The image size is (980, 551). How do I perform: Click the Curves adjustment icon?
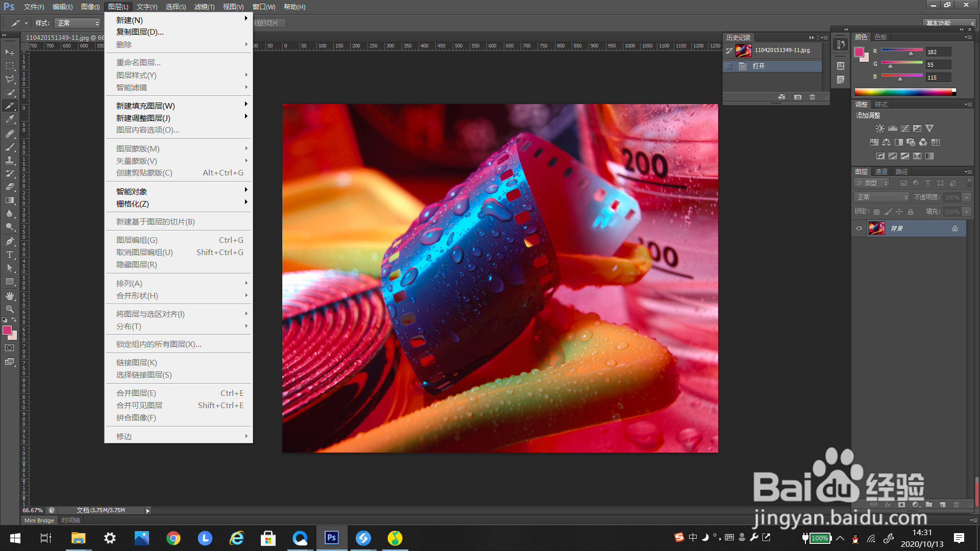(904, 129)
